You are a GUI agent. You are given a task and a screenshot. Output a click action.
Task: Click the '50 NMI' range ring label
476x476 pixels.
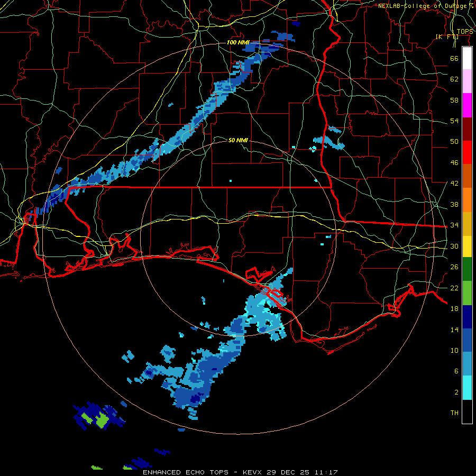237,140
